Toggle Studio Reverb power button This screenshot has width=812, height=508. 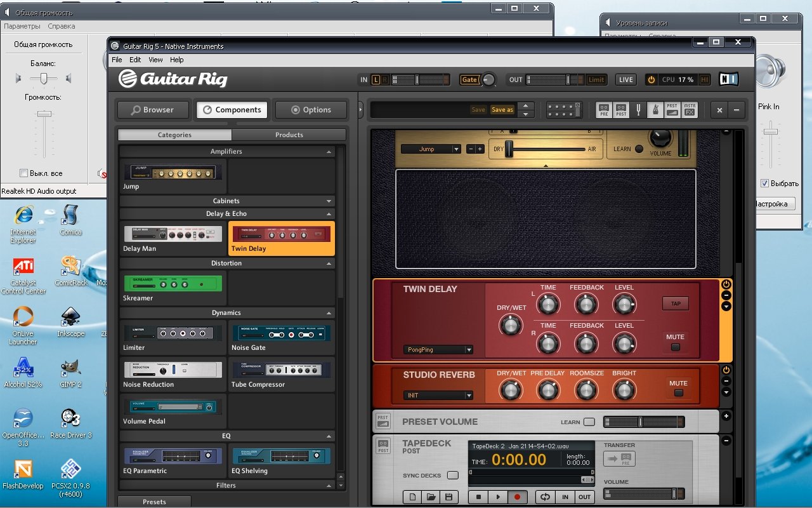point(726,370)
